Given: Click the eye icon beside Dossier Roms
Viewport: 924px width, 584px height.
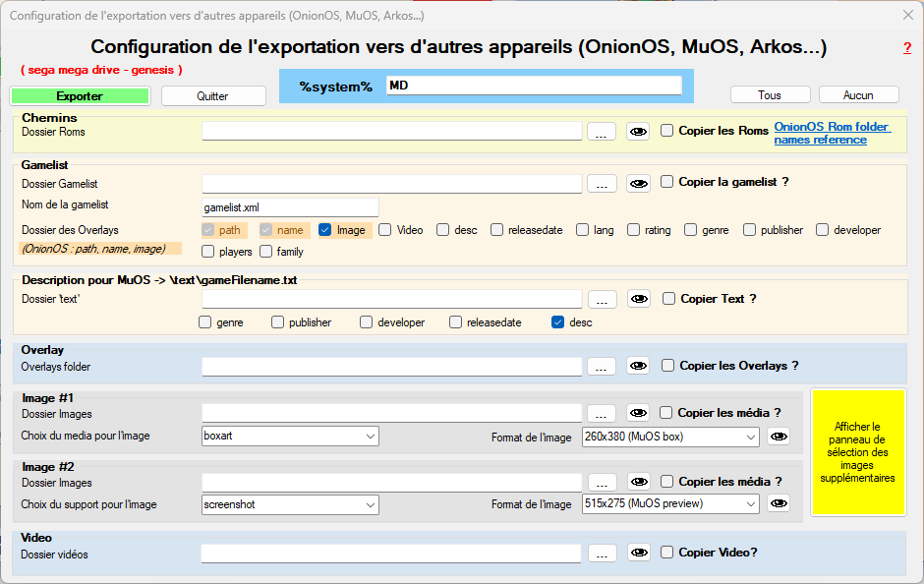Looking at the screenshot, I should click(638, 131).
